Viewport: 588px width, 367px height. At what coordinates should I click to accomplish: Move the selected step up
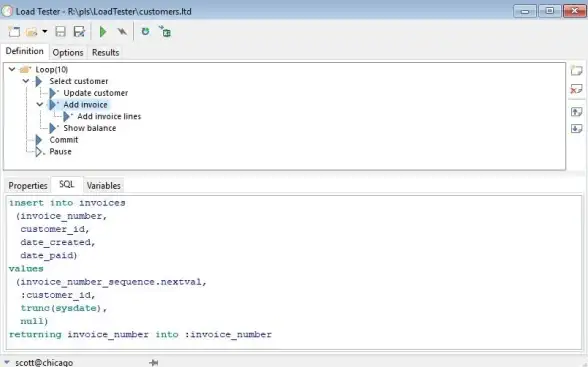[x=576, y=112]
